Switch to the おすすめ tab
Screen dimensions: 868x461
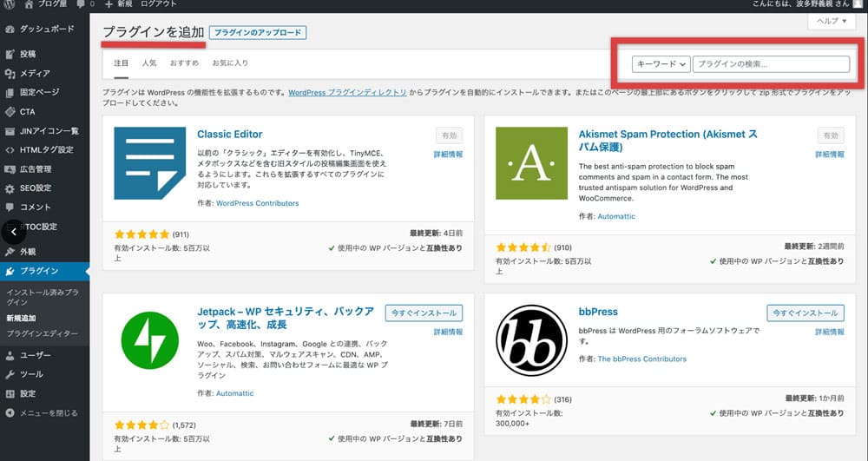tap(184, 63)
